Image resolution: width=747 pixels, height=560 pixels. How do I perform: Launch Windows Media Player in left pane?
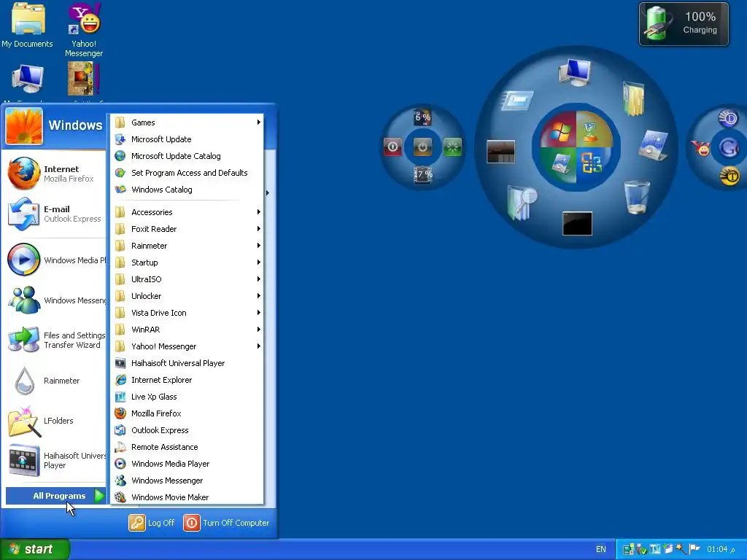55,260
